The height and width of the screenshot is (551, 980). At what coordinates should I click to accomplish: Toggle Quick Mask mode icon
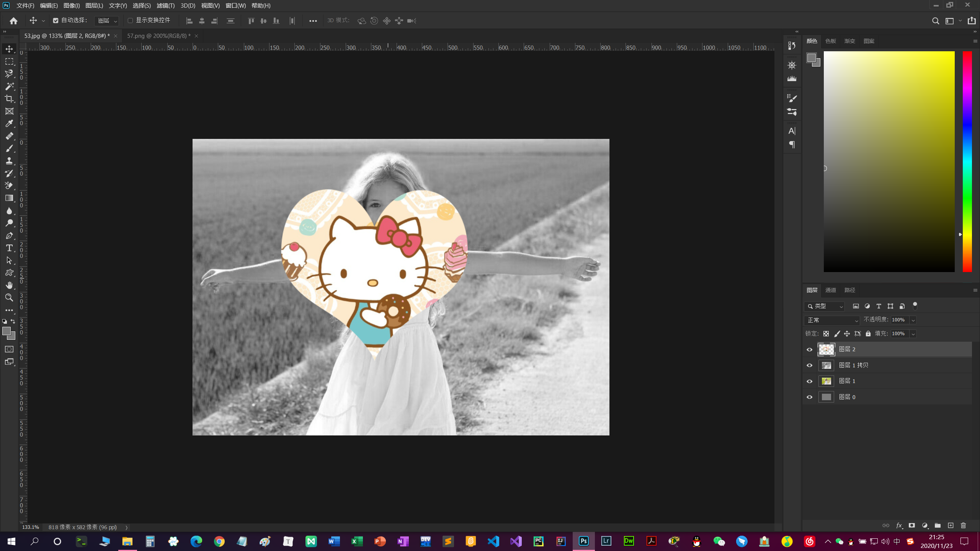coord(9,349)
